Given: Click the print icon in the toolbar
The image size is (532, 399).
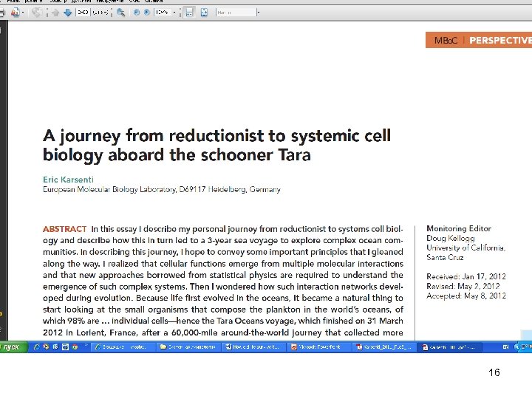Looking at the screenshot, I should [1, 13].
